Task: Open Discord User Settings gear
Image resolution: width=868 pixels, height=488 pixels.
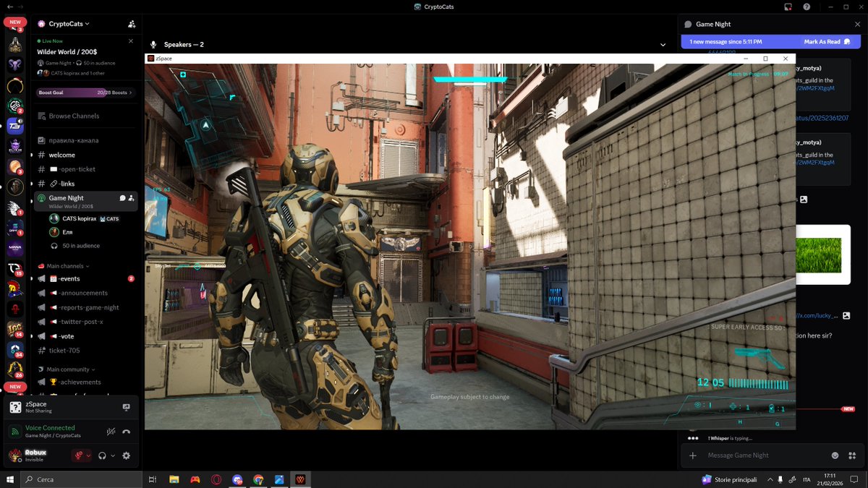Action: [x=127, y=455]
